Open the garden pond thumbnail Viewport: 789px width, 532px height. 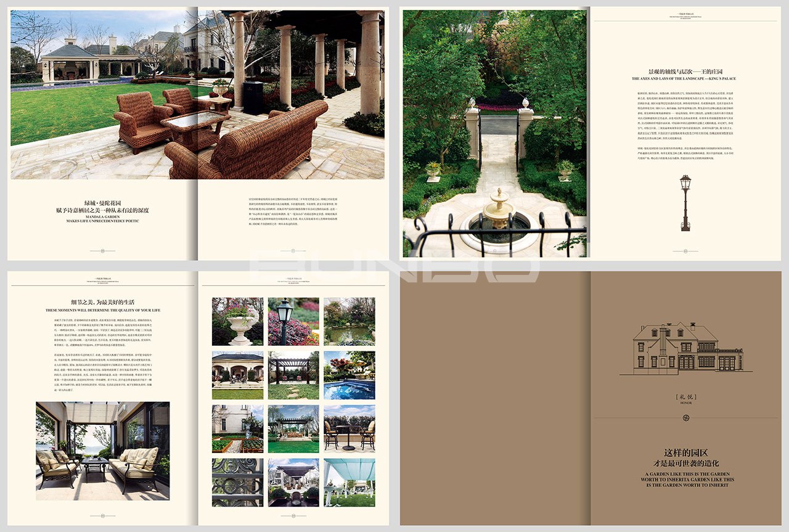[x=349, y=321]
